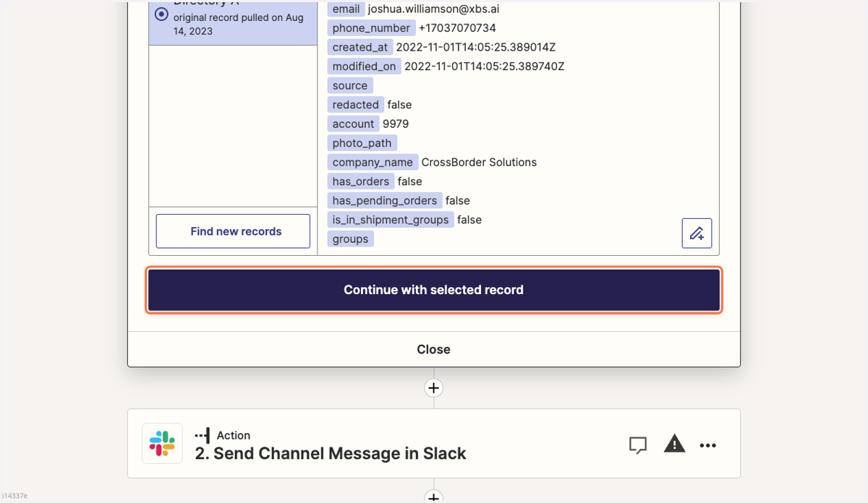The height and width of the screenshot is (503, 868).
Task: Click the created_at field label
Action: [360, 47]
